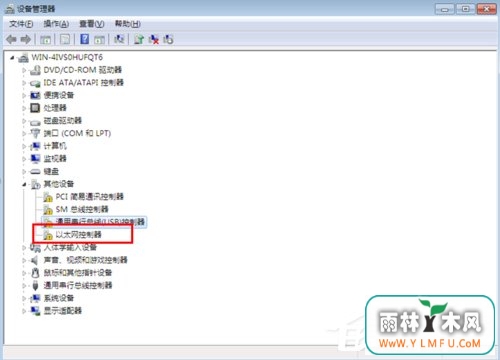The width and height of the screenshot is (500, 360).
Task: Expand the 端口 (COM 和 LPT) arrow
Action: pos(24,134)
